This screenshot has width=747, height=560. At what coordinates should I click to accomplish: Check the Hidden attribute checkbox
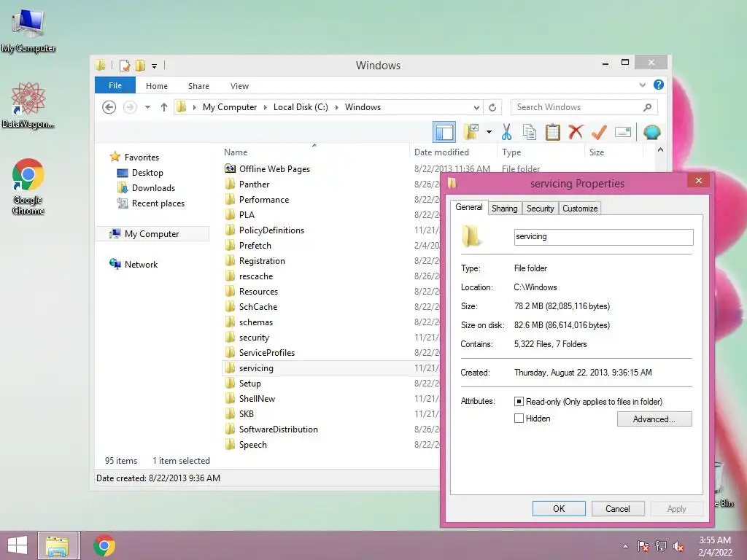[x=519, y=418]
